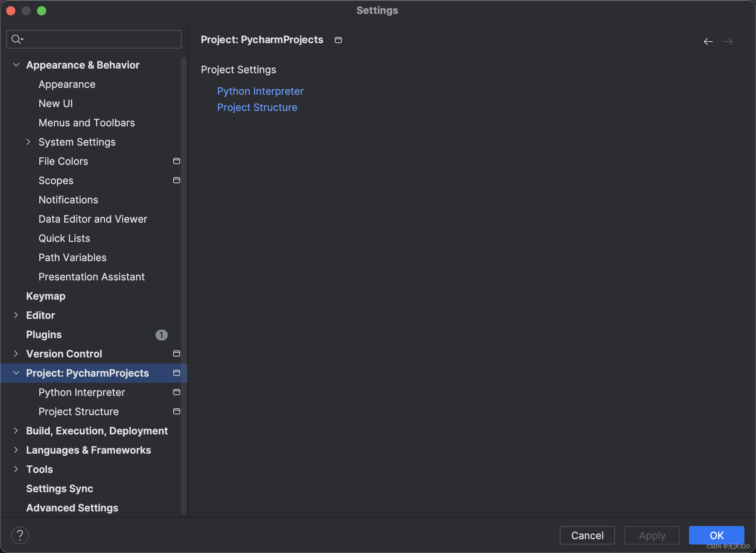The width and height of the screenshot is (756, 553).
Task: Open the Python Interpreter link
Action: click(260, 91)
